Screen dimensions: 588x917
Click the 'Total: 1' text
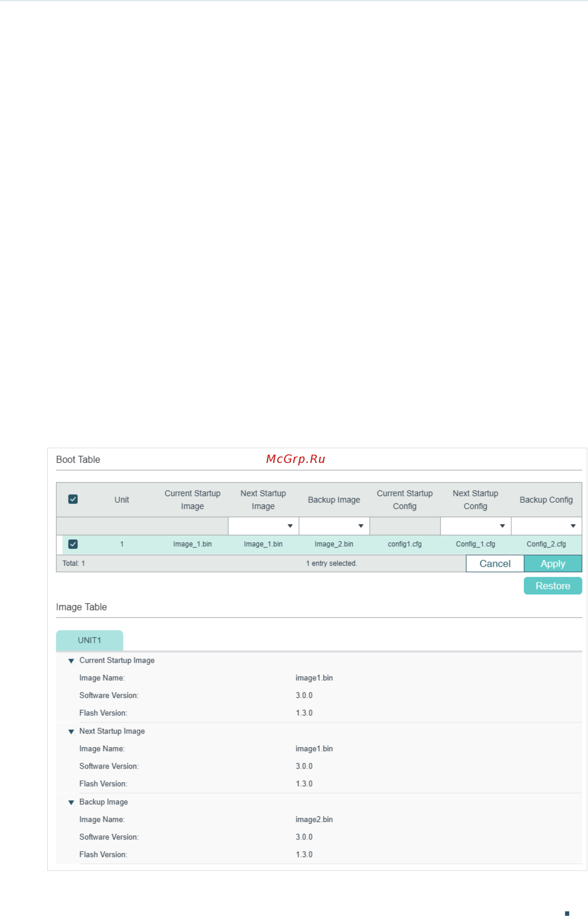tap(74, 563)
